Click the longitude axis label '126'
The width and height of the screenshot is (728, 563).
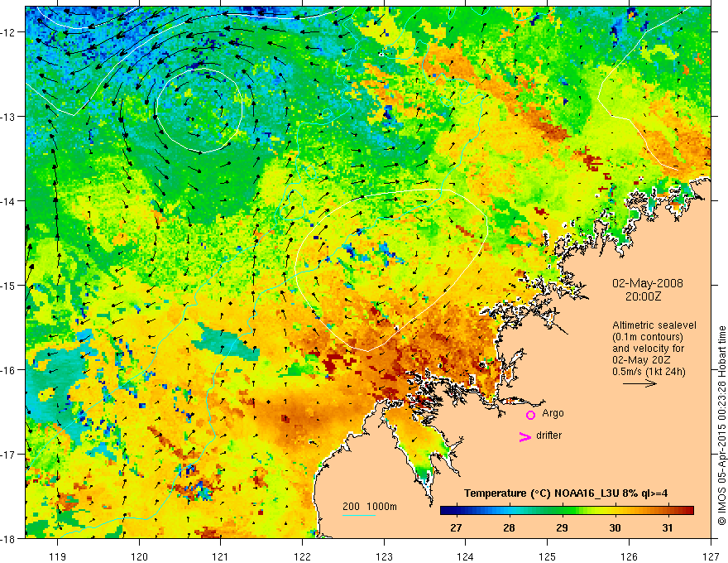coord(629,557)
